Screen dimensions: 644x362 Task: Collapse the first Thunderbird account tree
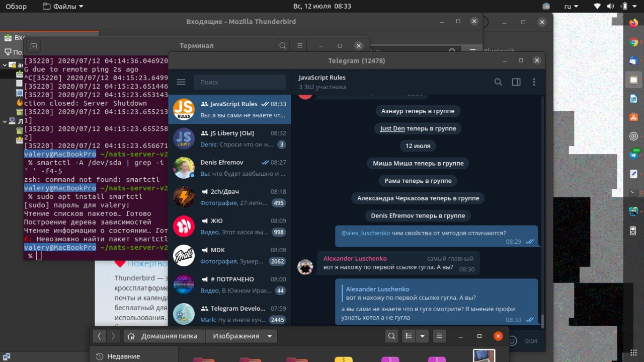tap(4, 64)
